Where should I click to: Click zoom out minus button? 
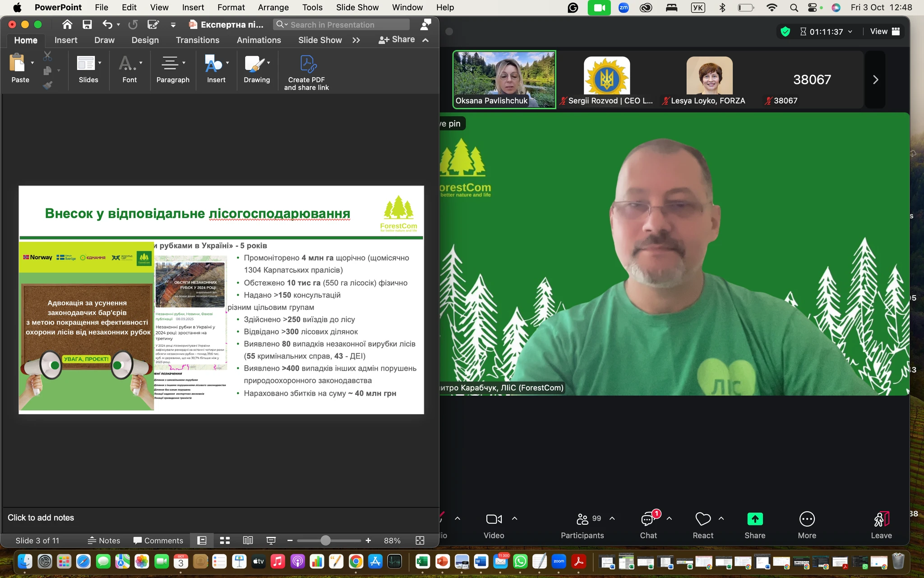[x=290, y=541]
